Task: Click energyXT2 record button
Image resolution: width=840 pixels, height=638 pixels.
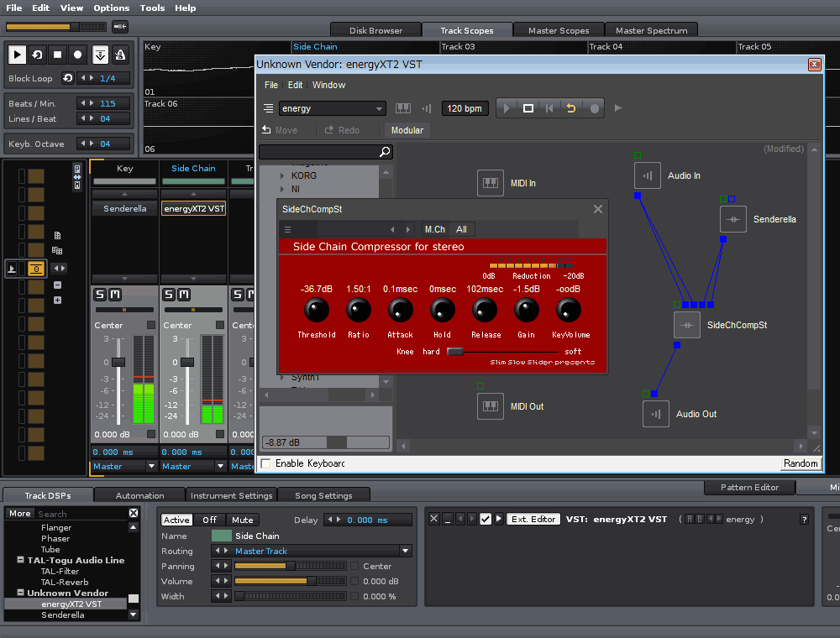Action: [x=594, y=108]
